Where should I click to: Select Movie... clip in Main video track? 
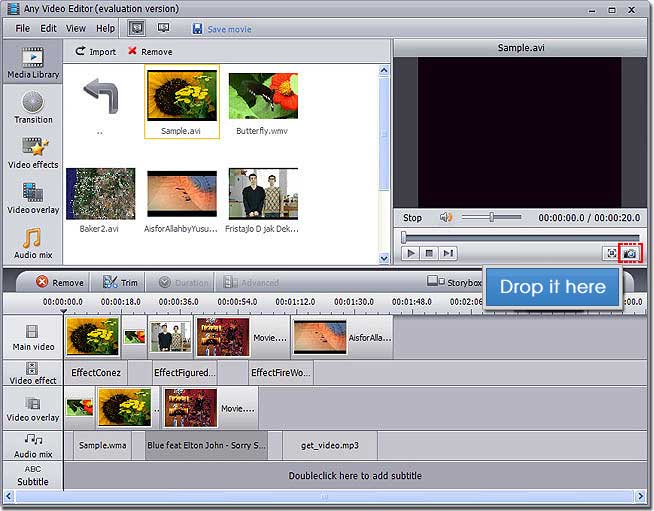242,337
